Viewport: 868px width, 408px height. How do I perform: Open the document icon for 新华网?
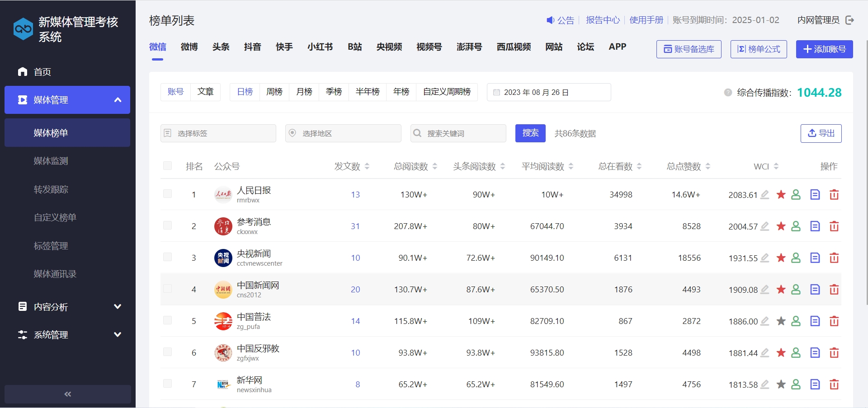(815, 385)
